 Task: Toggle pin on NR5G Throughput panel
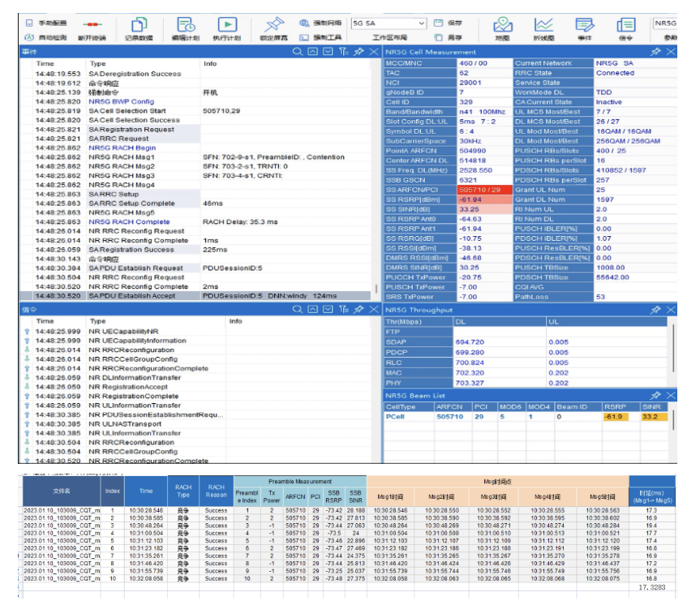click(x=655, y=309)
